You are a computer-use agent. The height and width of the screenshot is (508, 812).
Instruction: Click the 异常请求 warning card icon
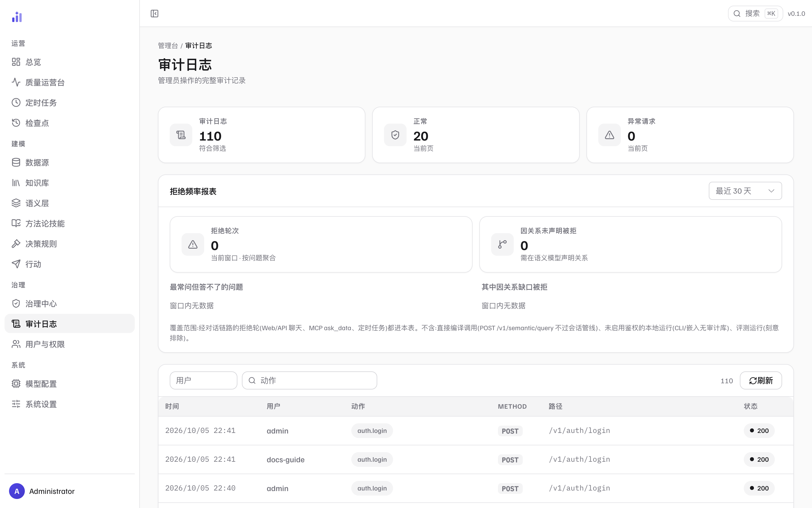pos(609,135)
